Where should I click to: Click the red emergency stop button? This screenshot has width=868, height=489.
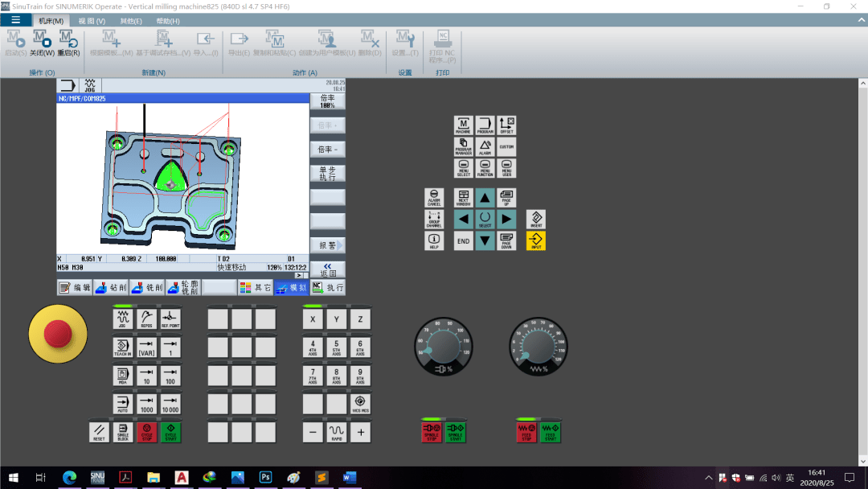(x=58, y=334)
